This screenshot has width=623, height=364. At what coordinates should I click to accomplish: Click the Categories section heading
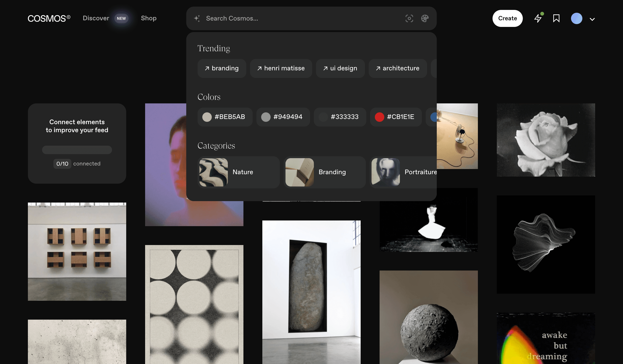216,146
